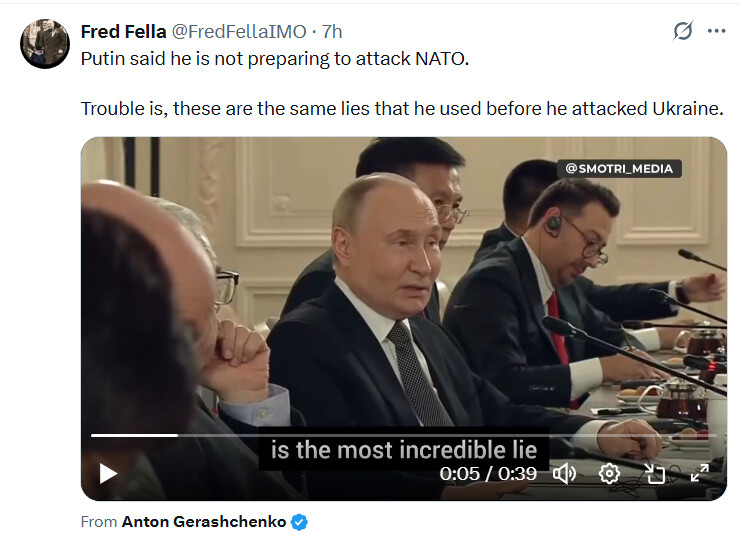Open the three-dot More options menu
This screenshot has width=740, height=545.
(x=716, y=31)
